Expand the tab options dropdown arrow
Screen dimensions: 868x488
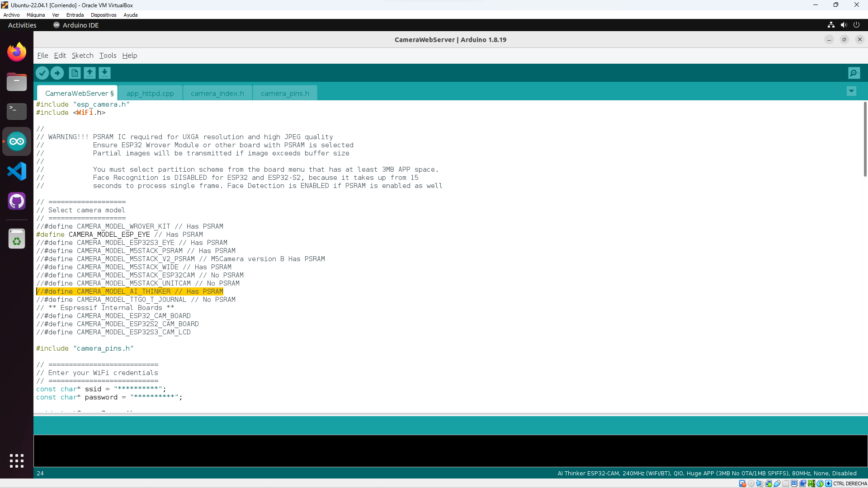click(x=851, y=91)
